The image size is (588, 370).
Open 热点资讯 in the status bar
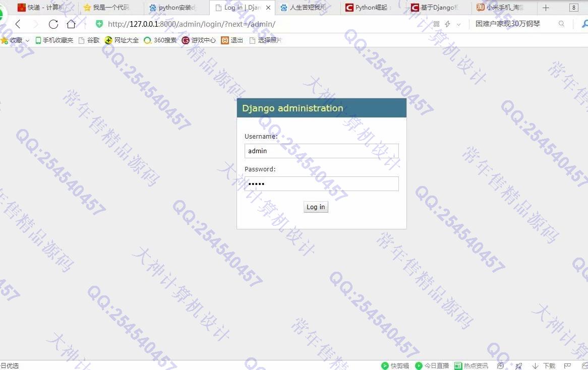472,365
